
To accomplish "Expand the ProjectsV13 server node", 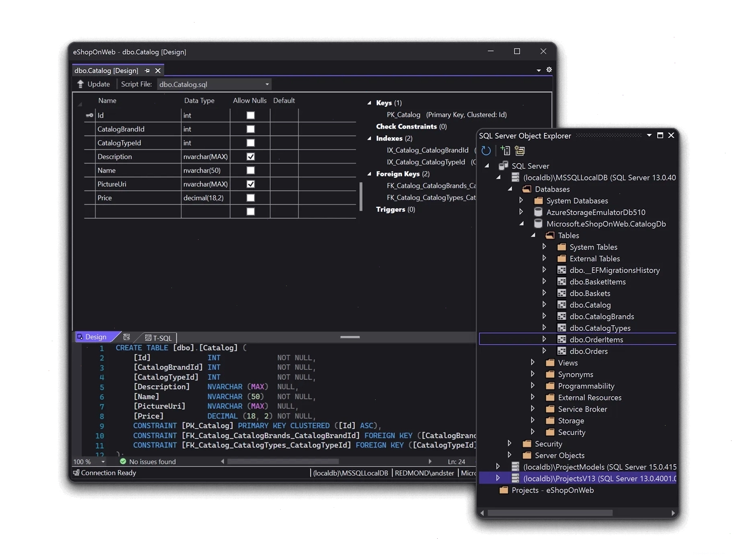I will click(x=498, y=478).
